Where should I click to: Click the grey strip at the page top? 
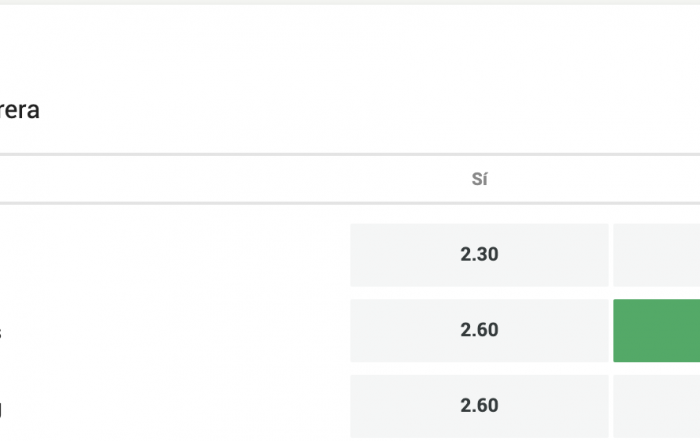(350, 2)
